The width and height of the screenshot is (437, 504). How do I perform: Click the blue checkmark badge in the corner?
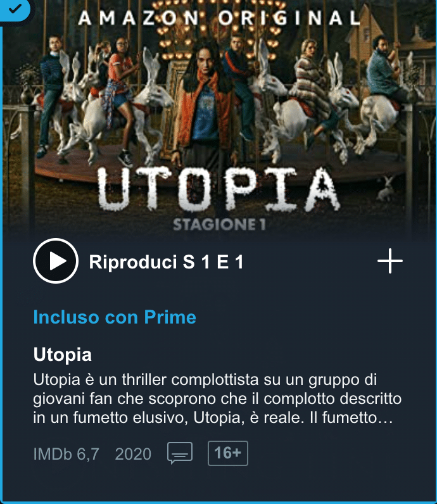(15, 9)
